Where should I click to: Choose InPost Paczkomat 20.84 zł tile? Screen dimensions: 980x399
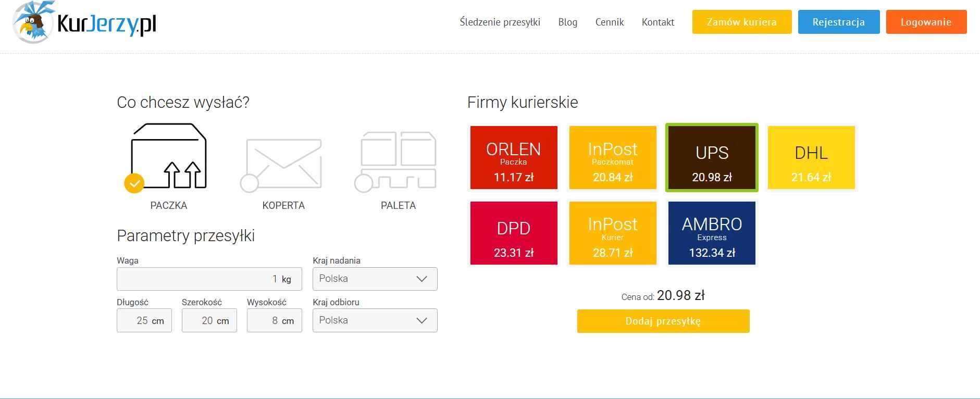[x=613, y=157]
